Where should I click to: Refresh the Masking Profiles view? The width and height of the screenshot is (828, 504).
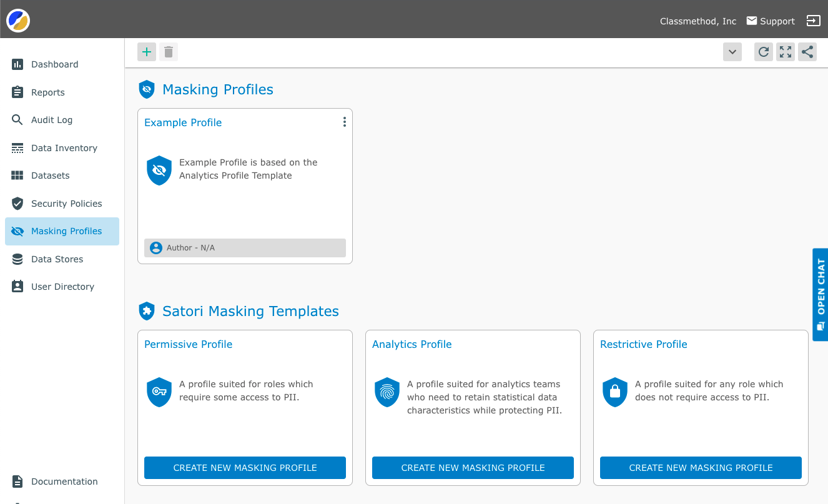(763, 52)
